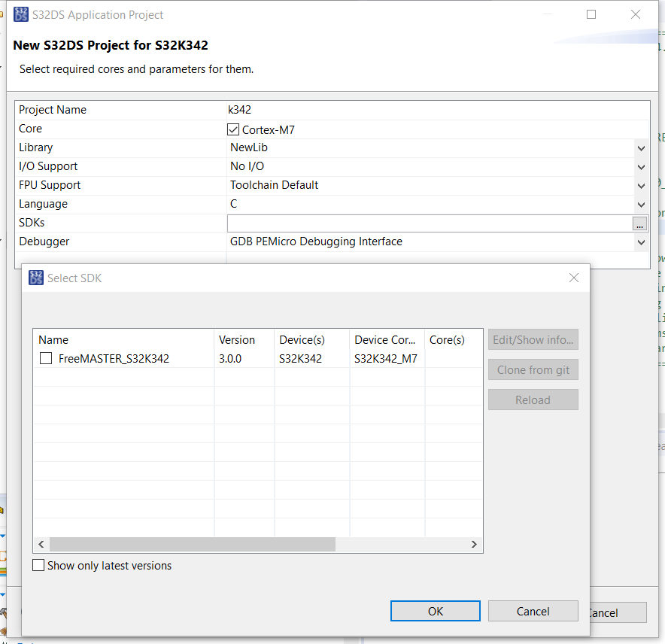Cancel the Select SDK dialog
Image resolution: width=665 pixels, height=644 pixels.
click(533, 610)
